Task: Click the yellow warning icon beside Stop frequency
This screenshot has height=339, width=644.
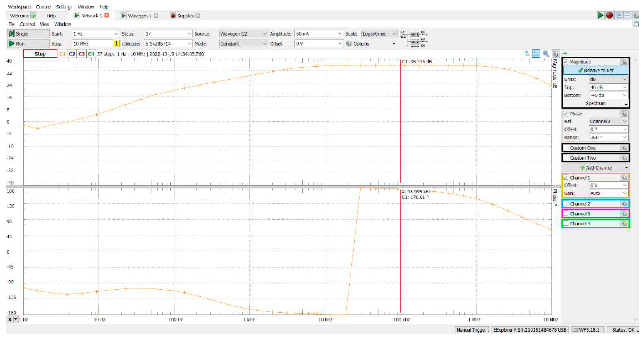Action: pyautogui.click(x=116, y=43)
